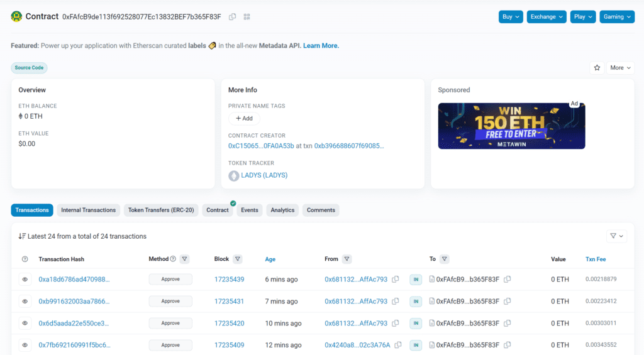Open the Comments tab

pyautogui.click(x=321, y=210)
